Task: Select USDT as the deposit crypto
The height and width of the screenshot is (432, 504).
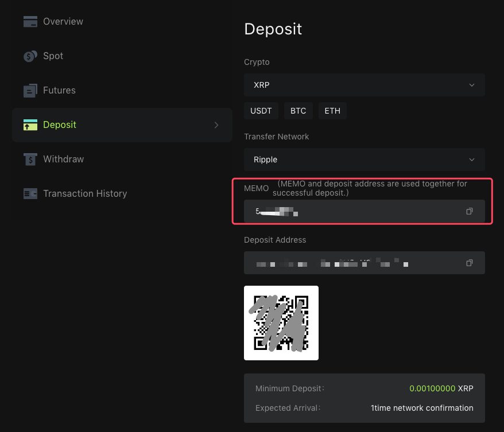Action: tap(261, 111)
